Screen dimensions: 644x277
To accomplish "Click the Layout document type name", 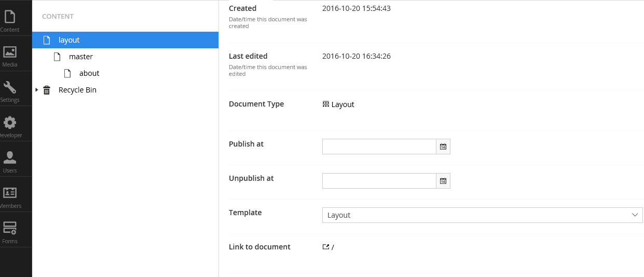I will (342, 104).
